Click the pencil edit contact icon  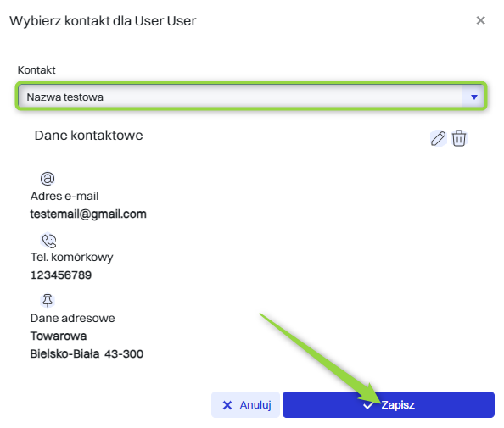coord(438,138)
